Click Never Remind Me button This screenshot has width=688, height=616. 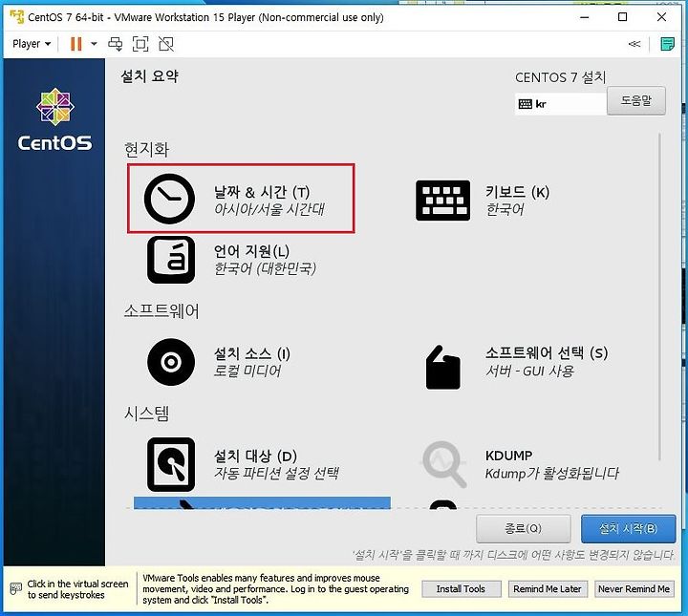coord(634,589)
